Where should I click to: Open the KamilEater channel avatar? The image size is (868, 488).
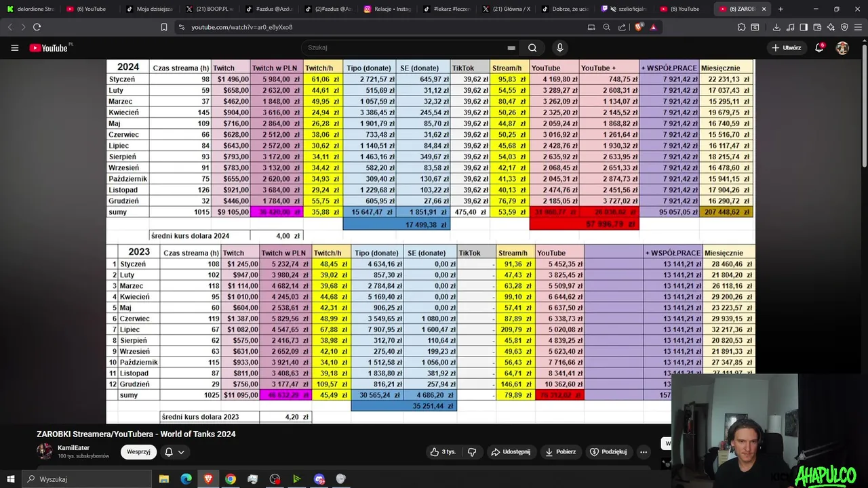point(45,452)
